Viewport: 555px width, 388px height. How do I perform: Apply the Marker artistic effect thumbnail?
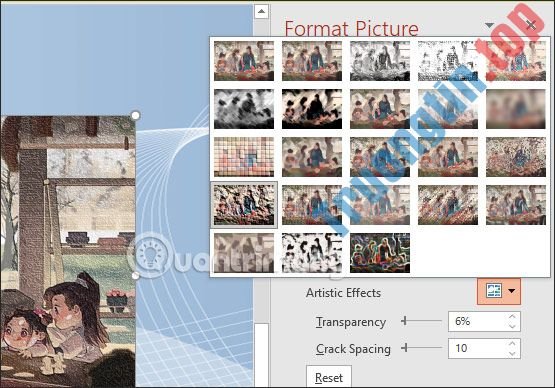[x=312, y=61]
